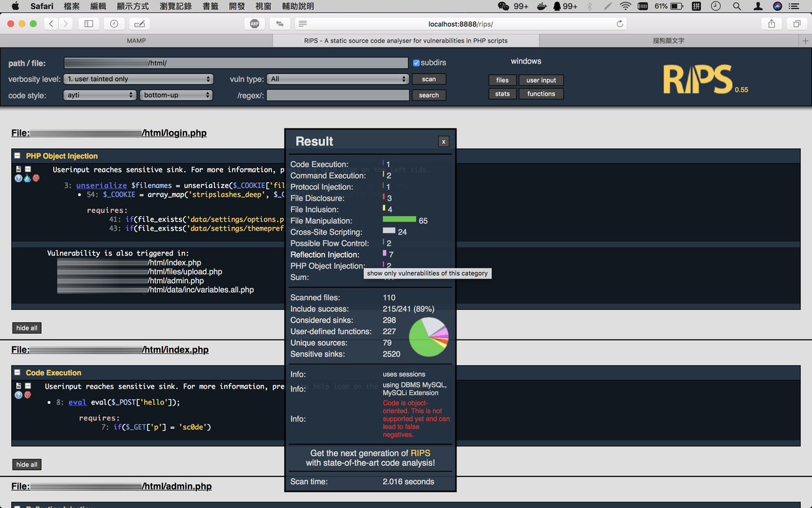
Task: Click the help icon in the PHP Object Injection block
Action: click(18, 178)
